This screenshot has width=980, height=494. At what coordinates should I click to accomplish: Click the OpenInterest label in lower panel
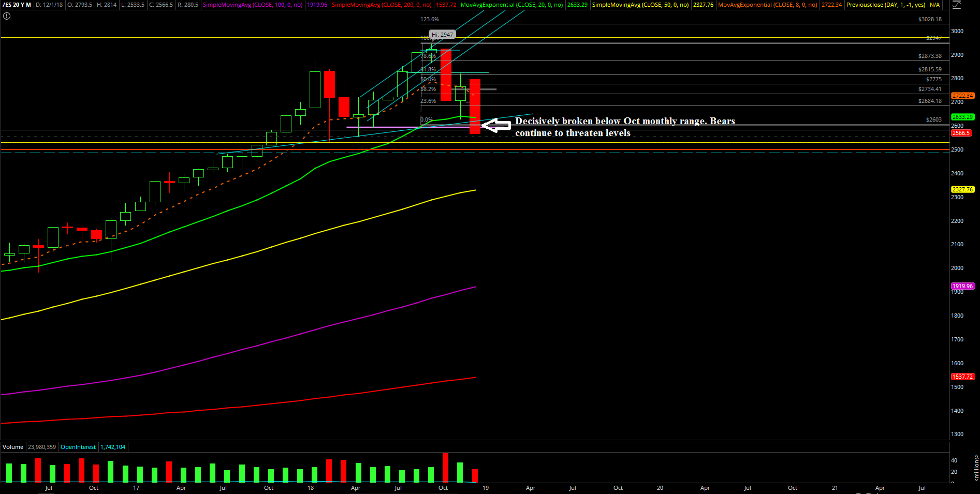[78, 447]
